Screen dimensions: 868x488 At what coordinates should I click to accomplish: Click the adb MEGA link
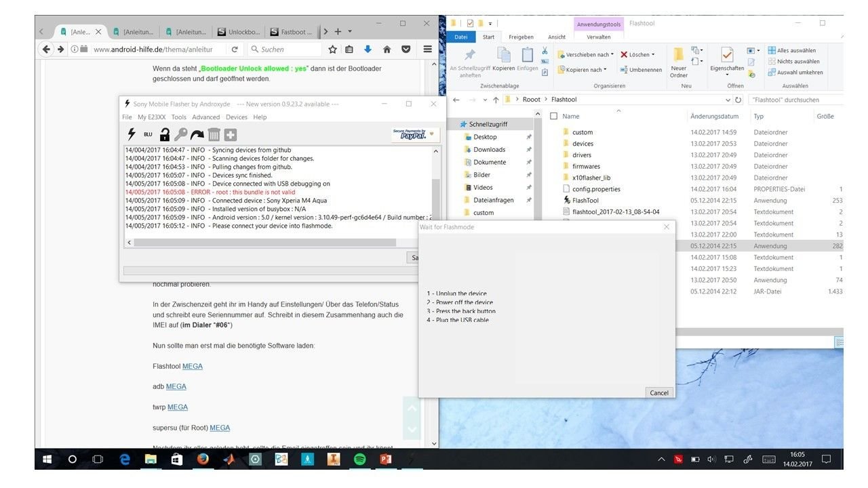click(176, 386)
